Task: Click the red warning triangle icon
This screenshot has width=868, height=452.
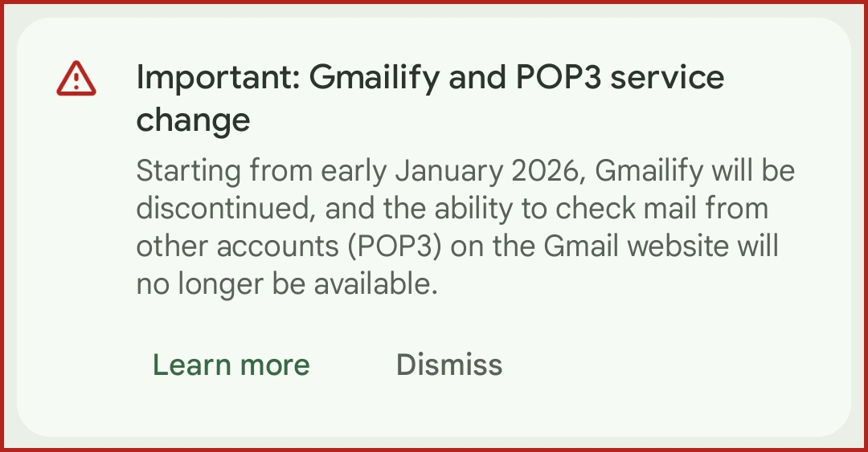Action: [x=76, y=79]
